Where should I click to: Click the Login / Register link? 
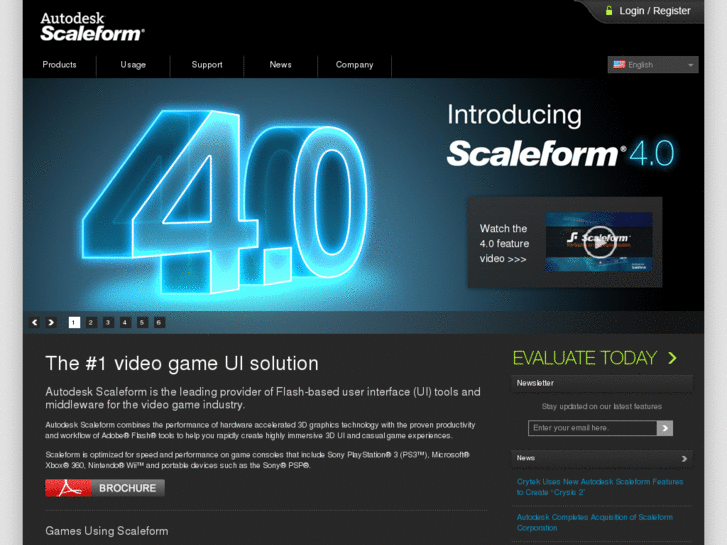655,11
